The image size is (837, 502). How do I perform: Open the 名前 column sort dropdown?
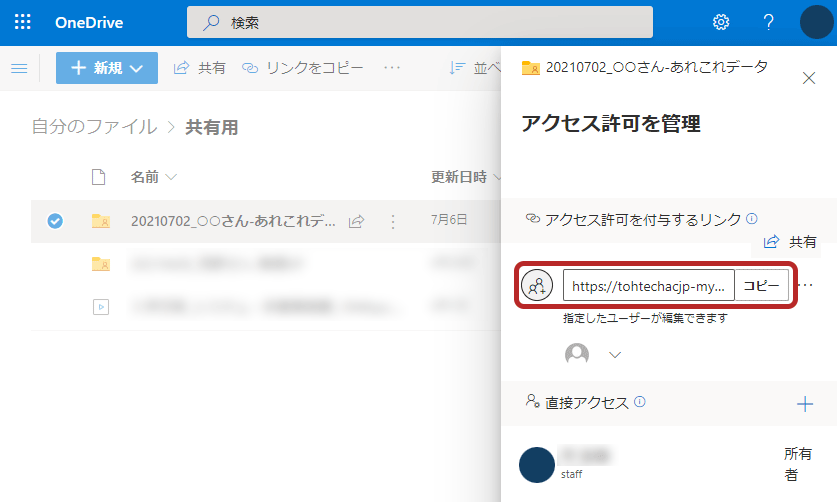[x=154, y=177]
